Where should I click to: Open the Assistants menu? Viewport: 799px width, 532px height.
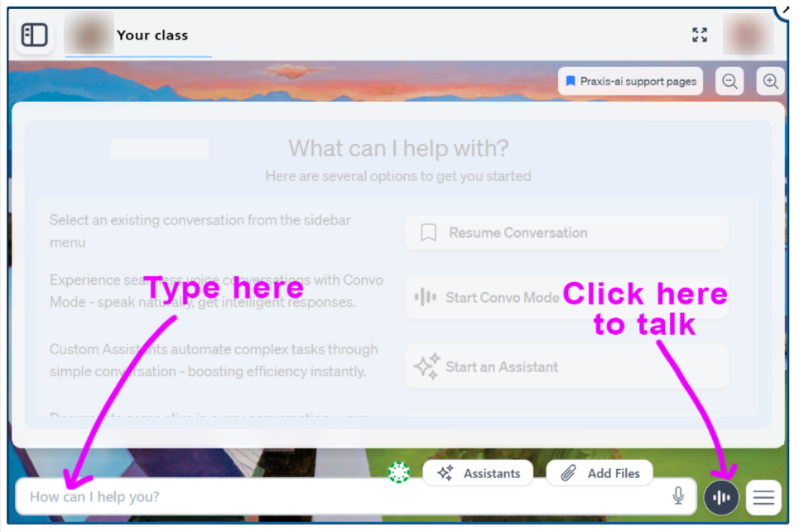(x=478, y=473)
